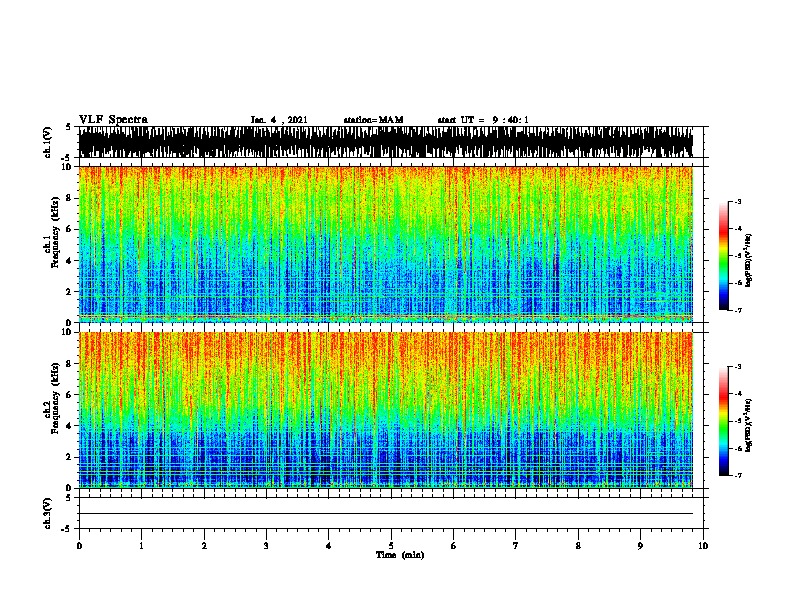Image resolution: width=792 pixels, height=612 pixels.
Task: Click the ch.2 "Frequency (kHz)" axis label
Action: (x=55, y=398)
